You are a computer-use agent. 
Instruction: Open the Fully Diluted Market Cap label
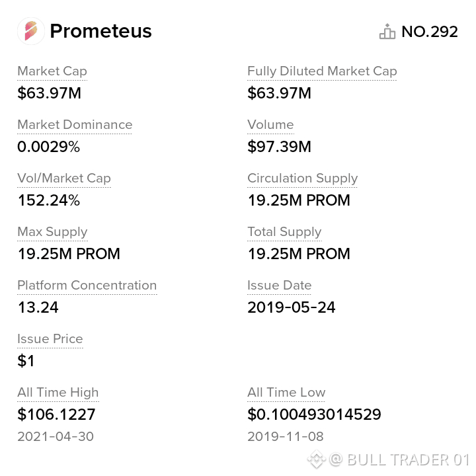coord(322,71)
